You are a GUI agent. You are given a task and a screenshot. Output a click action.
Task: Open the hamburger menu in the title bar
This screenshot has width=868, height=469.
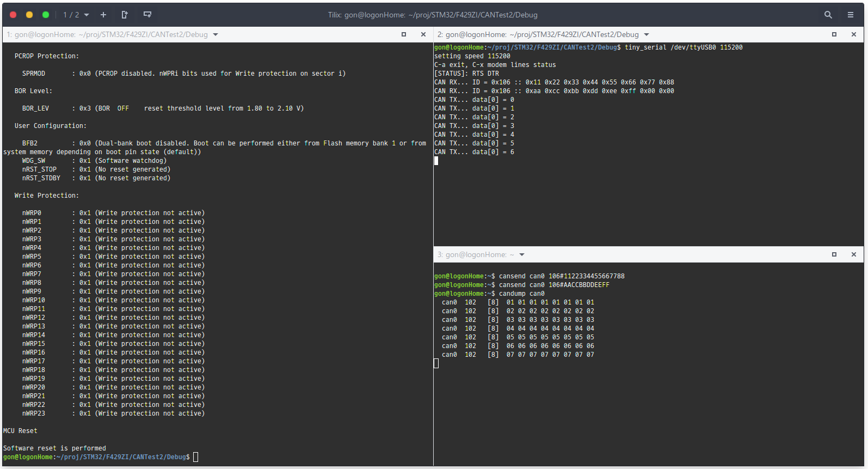(851, 15)
